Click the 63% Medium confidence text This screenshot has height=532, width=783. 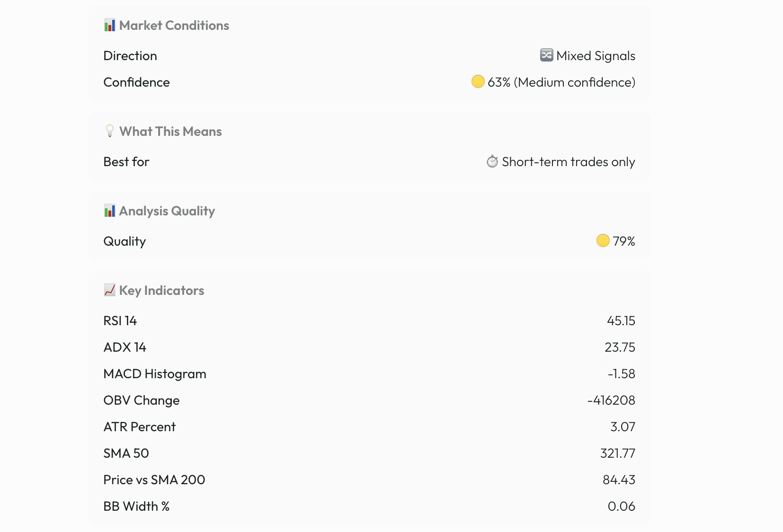click(561, 82)
